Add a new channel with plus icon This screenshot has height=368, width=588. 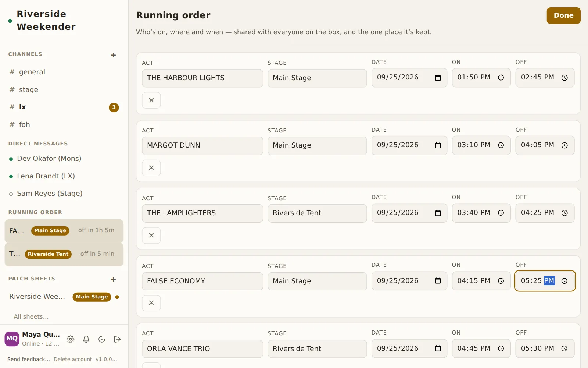[x=114, y=55]
